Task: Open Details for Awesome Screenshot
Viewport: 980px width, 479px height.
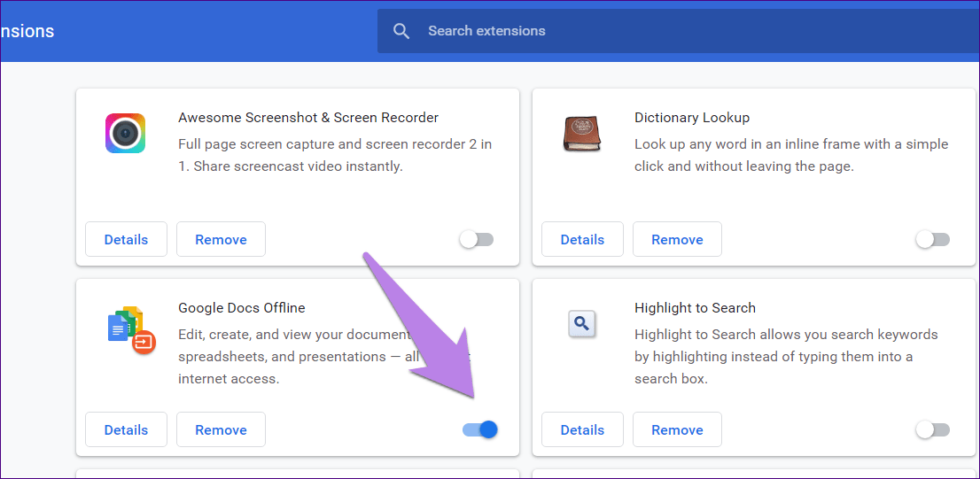Action: tap(126, 239)
